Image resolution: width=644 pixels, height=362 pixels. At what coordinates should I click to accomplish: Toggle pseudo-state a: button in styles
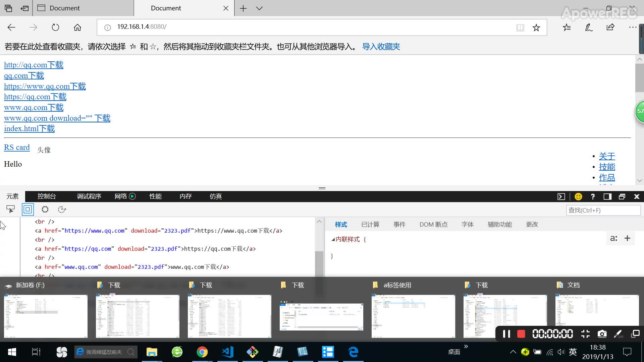pos(613,238)
